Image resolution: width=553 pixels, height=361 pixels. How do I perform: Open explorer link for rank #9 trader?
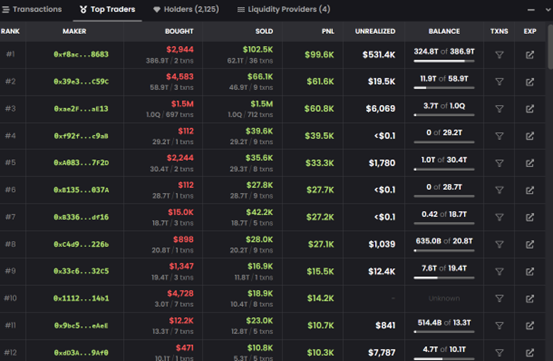point(530,271)
